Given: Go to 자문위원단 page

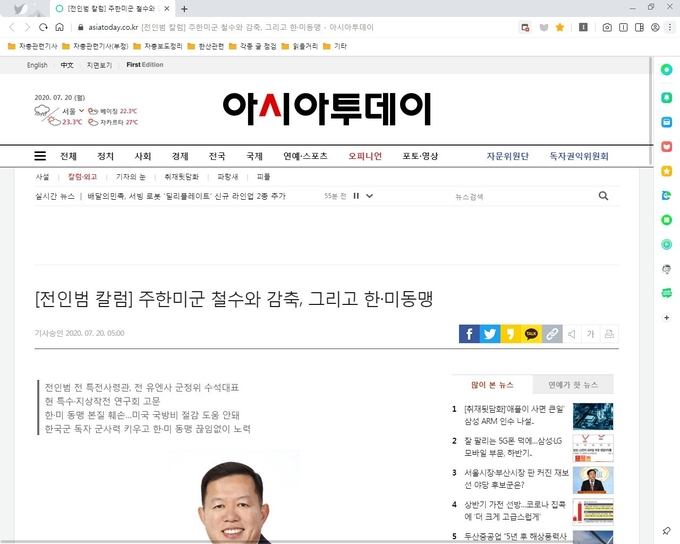Looking at the screenshot, I should coord(508,156).
